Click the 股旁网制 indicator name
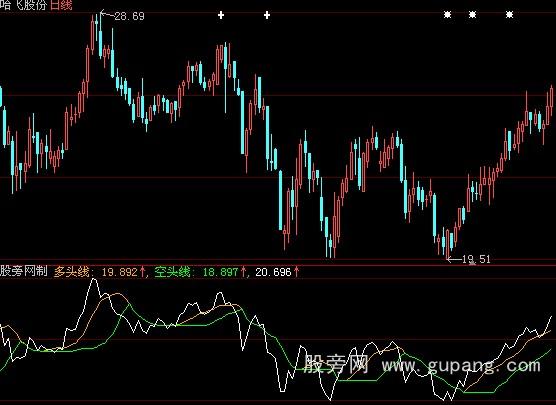The image size is (556, 405). (24, 272)
